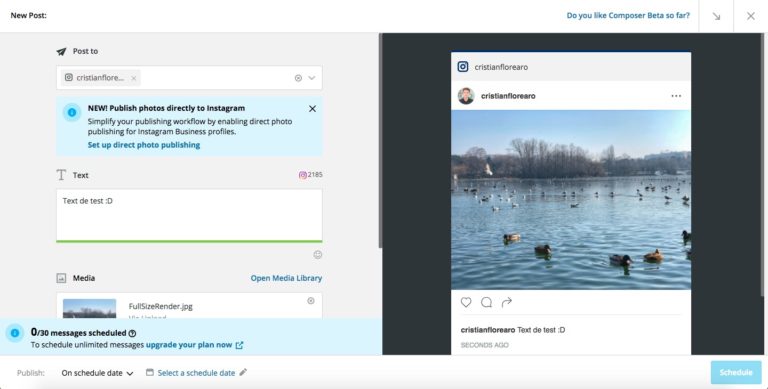Click the comment bubble icon in preview
Image resolution: width=768 pixels, height=389 pixels.
tap(486, 302)
